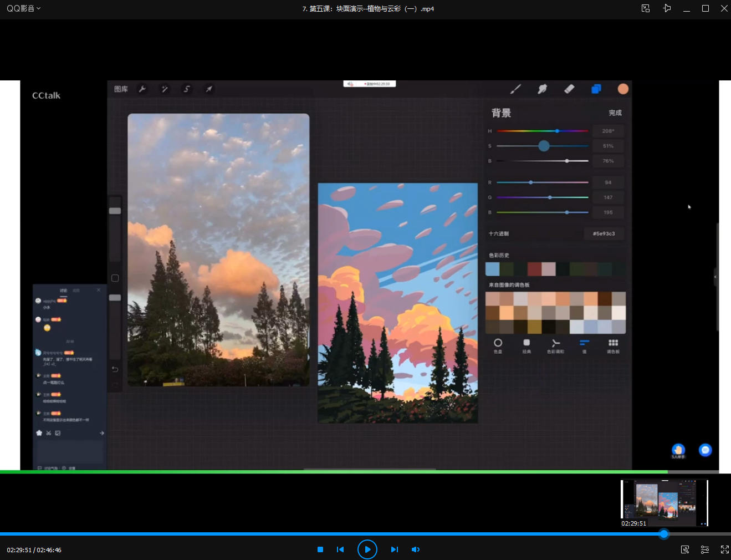Enter fullscreen mode
Viewport: 731px width, 560px height.
[724, 549]
